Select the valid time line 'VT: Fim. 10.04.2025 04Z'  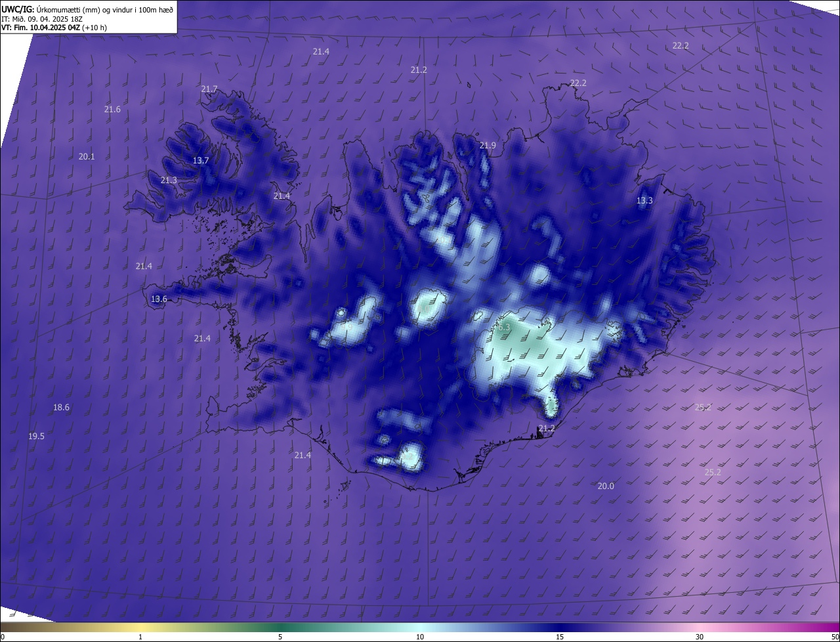click(x=41, y=28)
